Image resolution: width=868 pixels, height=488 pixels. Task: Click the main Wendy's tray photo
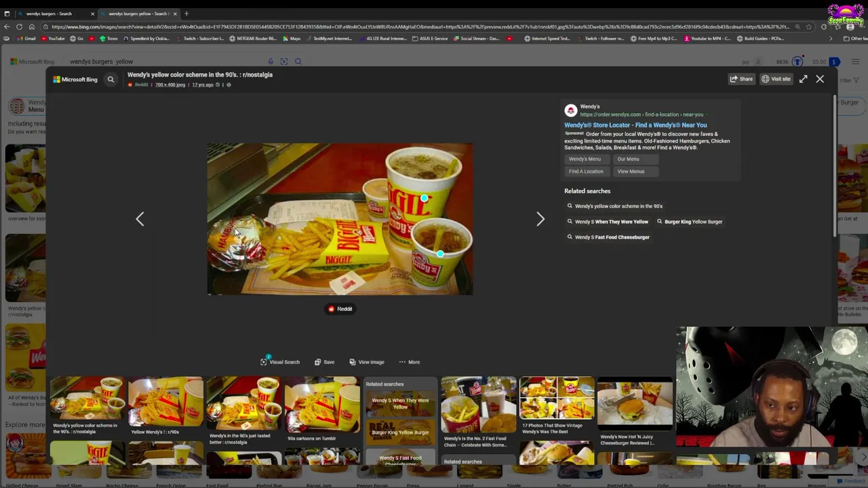click(340, 219)
